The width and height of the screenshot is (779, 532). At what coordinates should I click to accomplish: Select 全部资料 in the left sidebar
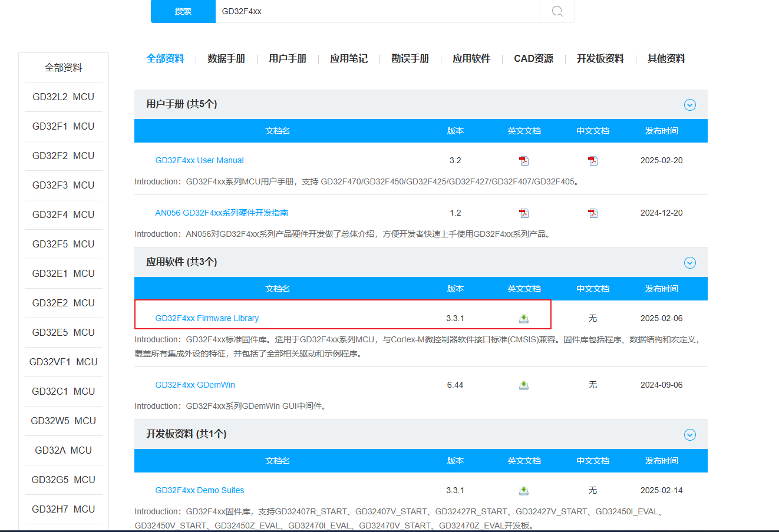64,68
